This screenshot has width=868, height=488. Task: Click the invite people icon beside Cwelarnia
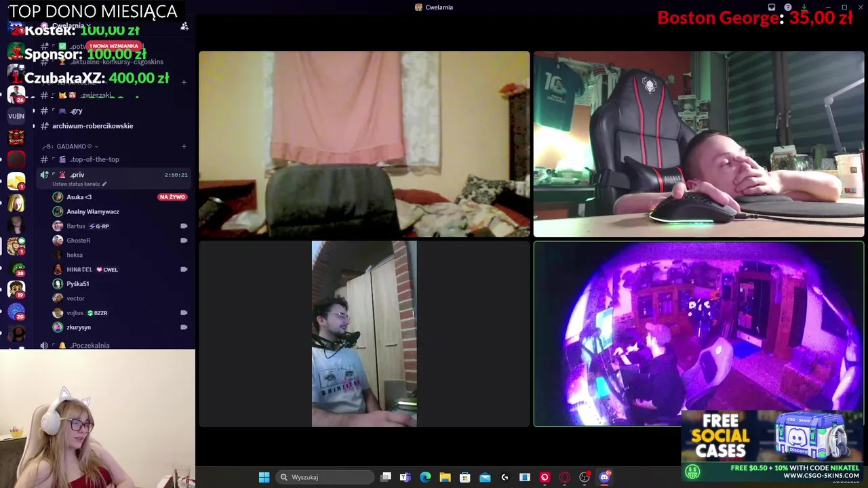(184, 26)
